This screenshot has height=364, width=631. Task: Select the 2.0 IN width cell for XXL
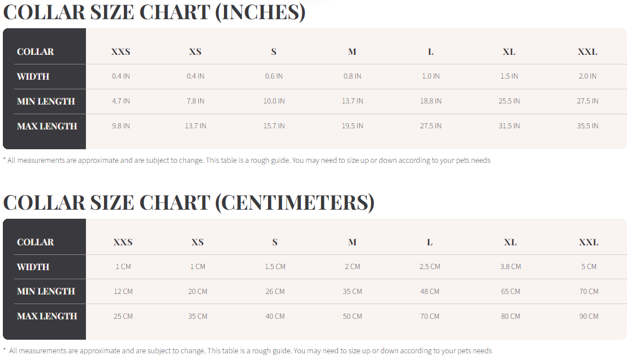pyautogui.click(x=587, y=76)
